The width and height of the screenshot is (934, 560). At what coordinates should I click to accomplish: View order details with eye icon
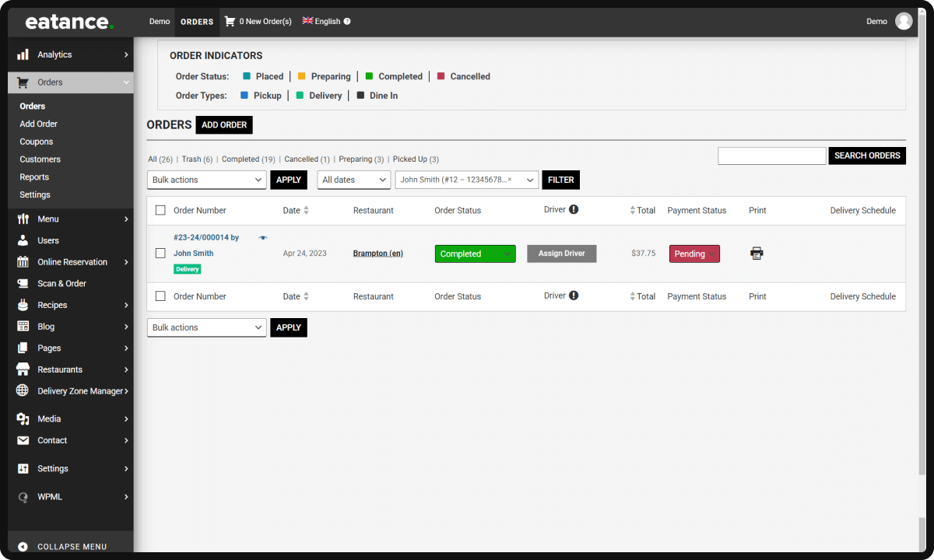[x=263, y=238]
